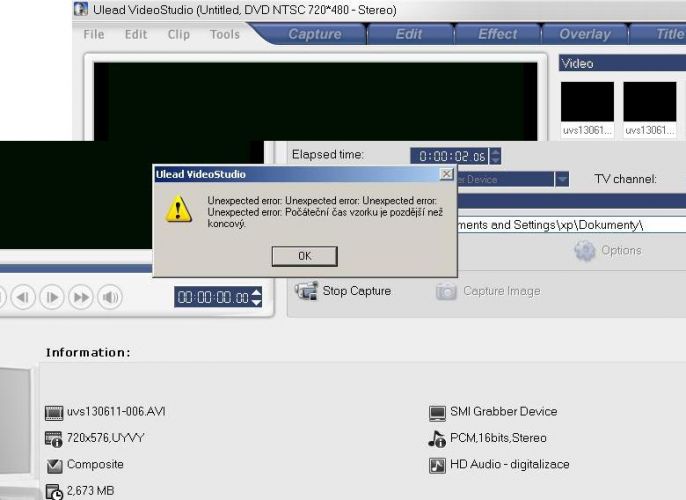Click the Composite text
This screenshot has height=500, width=686.
(x=95, y=464)
